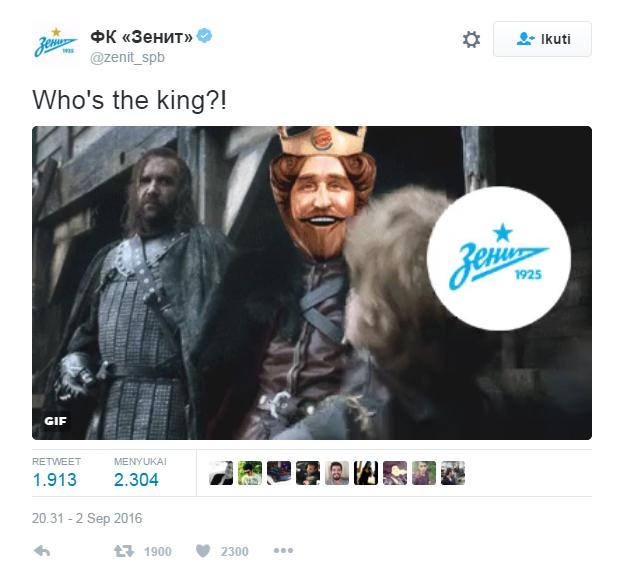
Task: Click the GIF badge label
Action: point(55,421)
